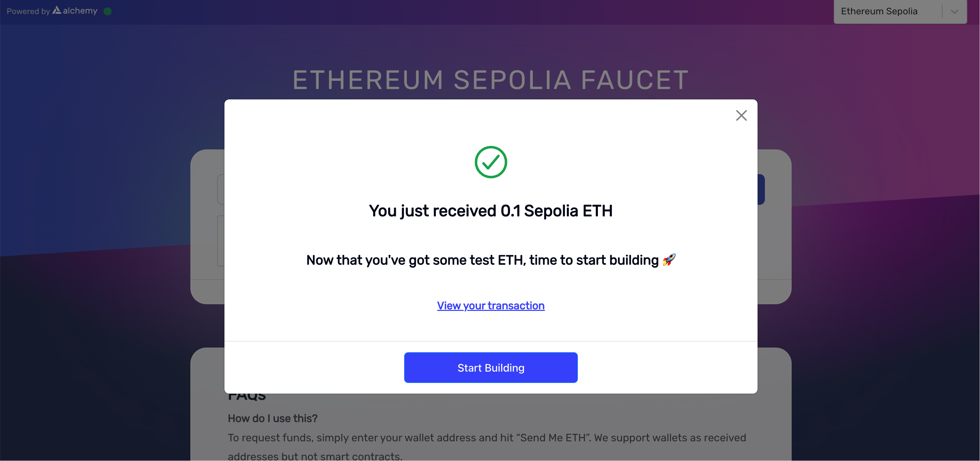
Task: Click the Ethereum Sepolia Faucet page title
Action: [491, 80]
